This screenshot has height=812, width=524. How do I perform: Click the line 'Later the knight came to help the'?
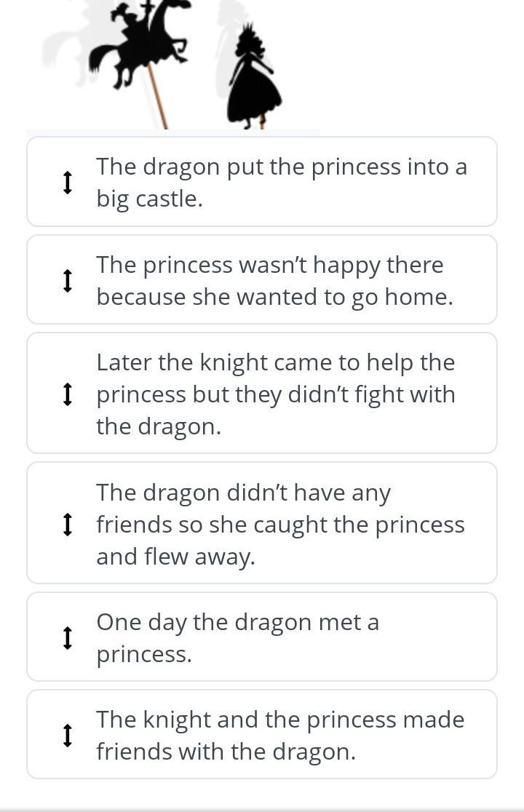[x=276, y=362]
